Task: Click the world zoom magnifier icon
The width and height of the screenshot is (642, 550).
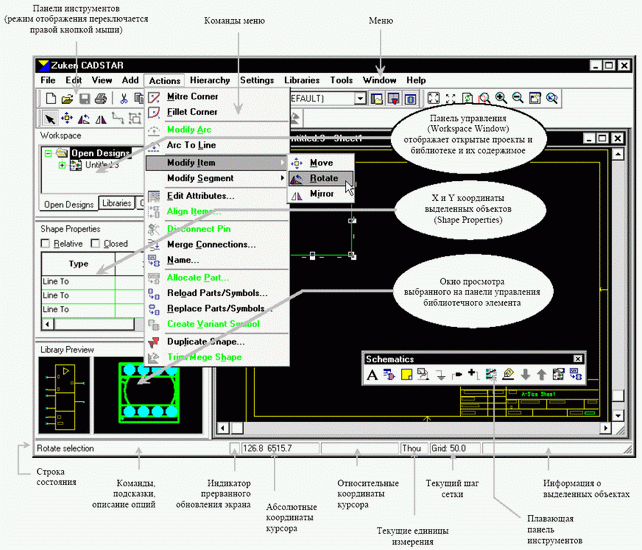Action: [x=552, y=98]
